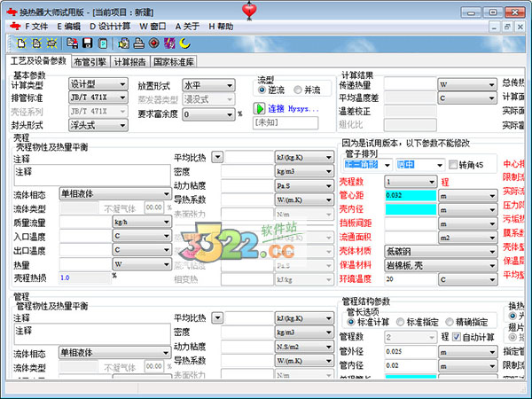
Task: Expand the 封头形式 dropdown showing 浮头式
Action: click(x=97, y=125)
